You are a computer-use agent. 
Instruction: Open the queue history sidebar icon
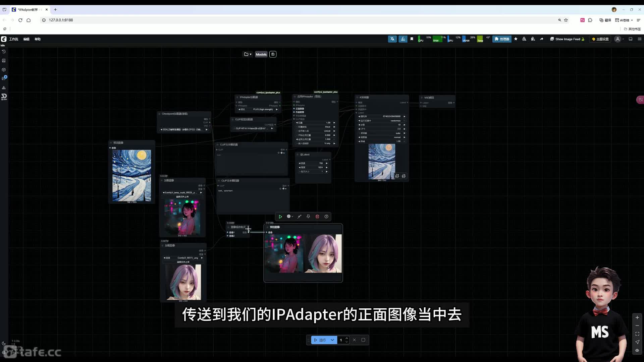(x=4, y=52)
